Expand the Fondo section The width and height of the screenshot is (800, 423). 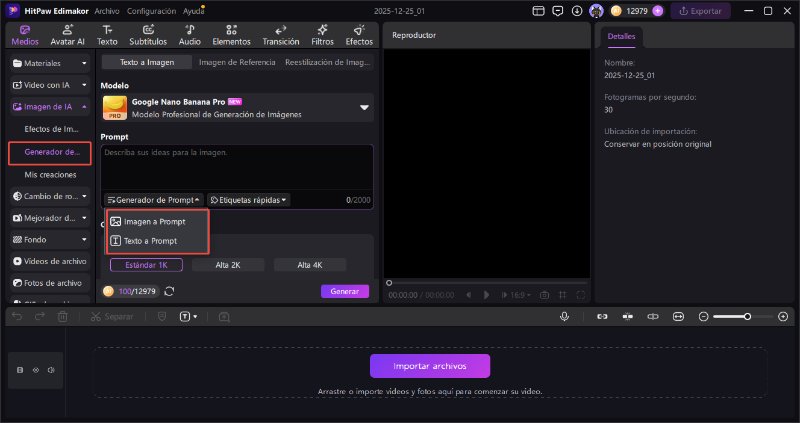[49, 239]
